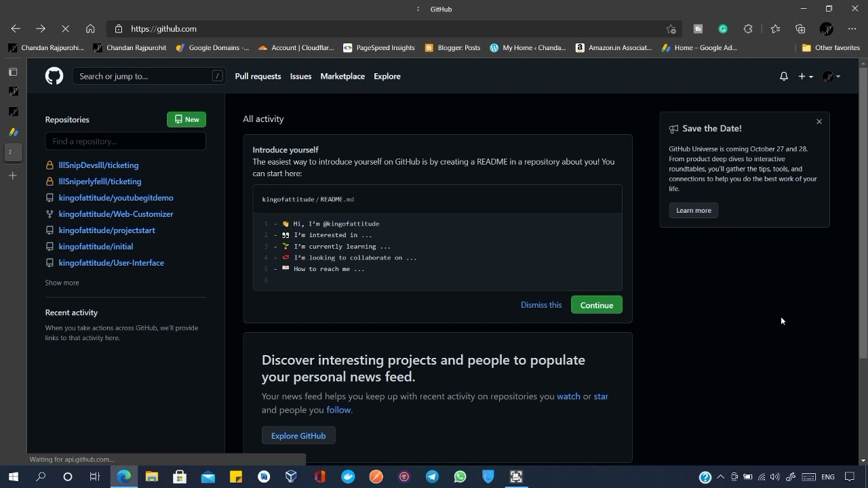Image resolution: width=868 pixels, height=488 pixels.
Task: Go back with browser back arrow
Action: click(x=16, y=28)
